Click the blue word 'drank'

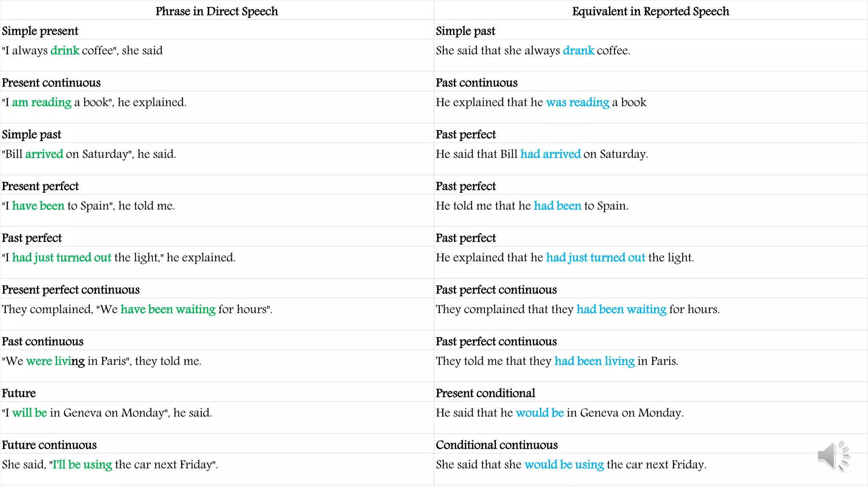click(x=579, y=50)
